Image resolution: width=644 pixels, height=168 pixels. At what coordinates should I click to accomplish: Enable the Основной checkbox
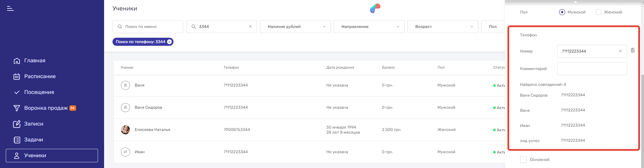tap(523, 160)
